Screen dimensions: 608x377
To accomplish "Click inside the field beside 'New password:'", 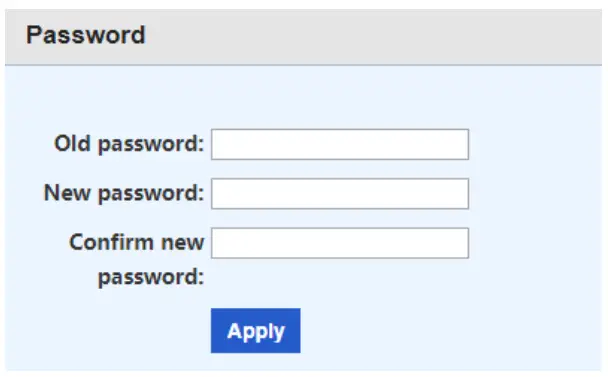I will [340, 194].
